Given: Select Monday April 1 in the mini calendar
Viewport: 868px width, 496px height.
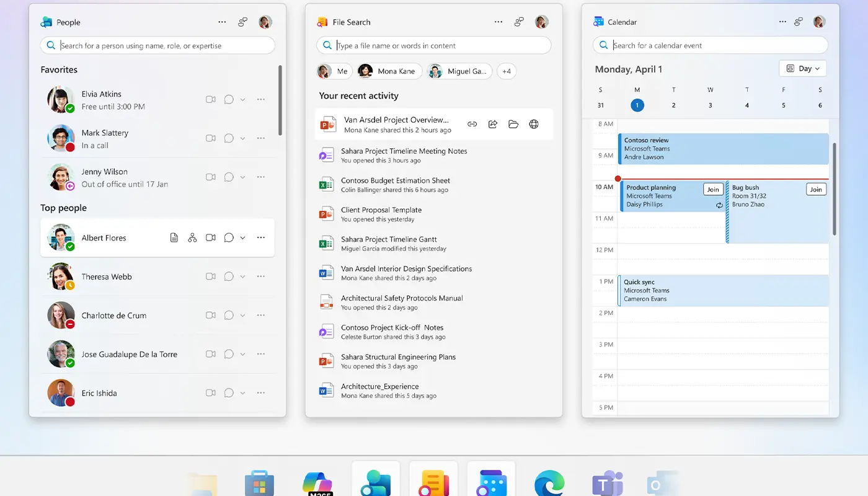Looking at the screenshot, I should 637,105.
